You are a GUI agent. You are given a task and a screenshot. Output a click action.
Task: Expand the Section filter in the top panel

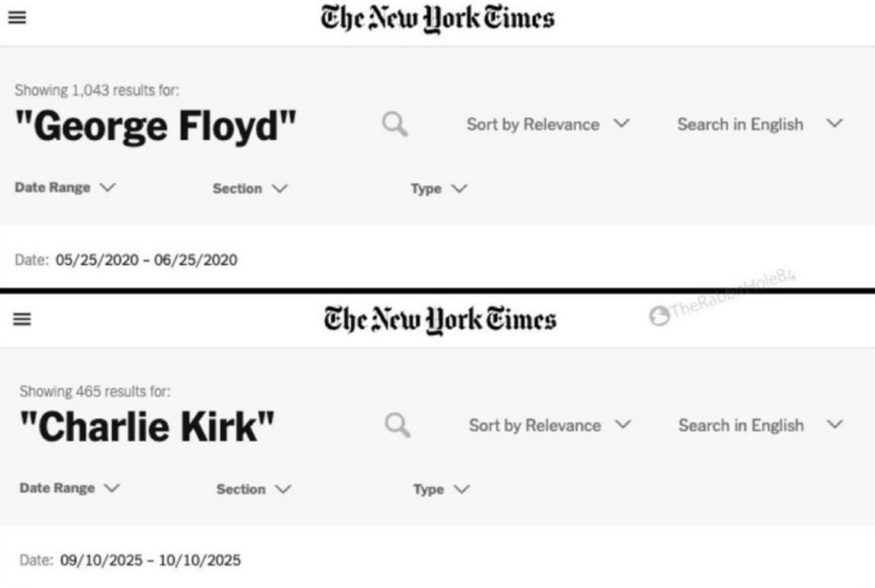pyautogui.click(x=250, y=188)
